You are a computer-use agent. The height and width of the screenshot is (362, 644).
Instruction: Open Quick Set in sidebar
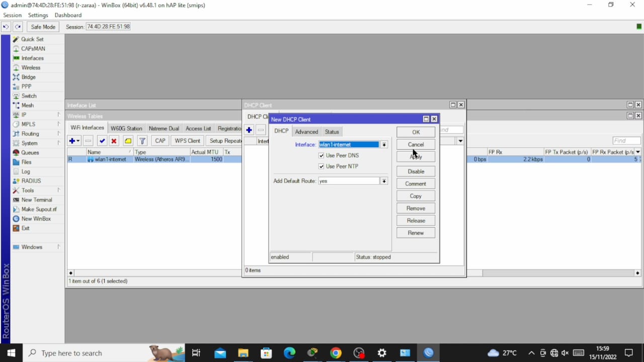[32, 39]
